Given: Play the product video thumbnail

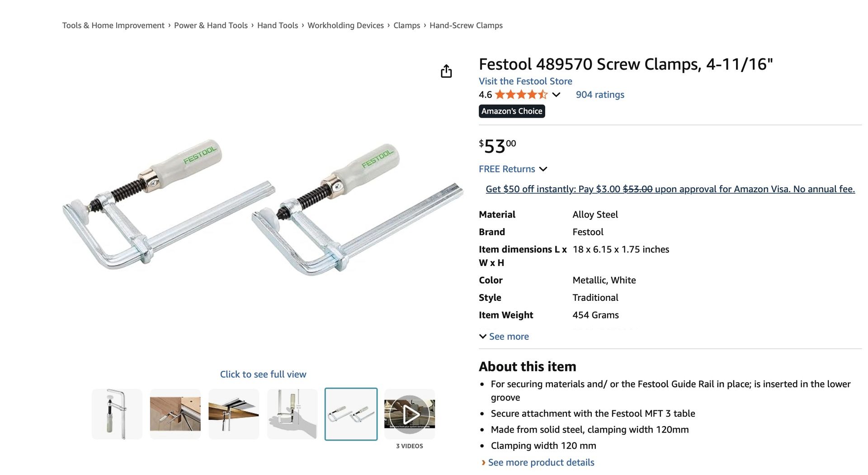Looking at the screenshot, I should (410, 413).
